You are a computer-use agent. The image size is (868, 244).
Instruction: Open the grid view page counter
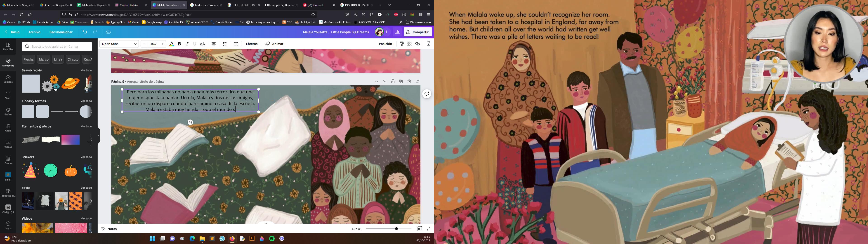(419, 229)
